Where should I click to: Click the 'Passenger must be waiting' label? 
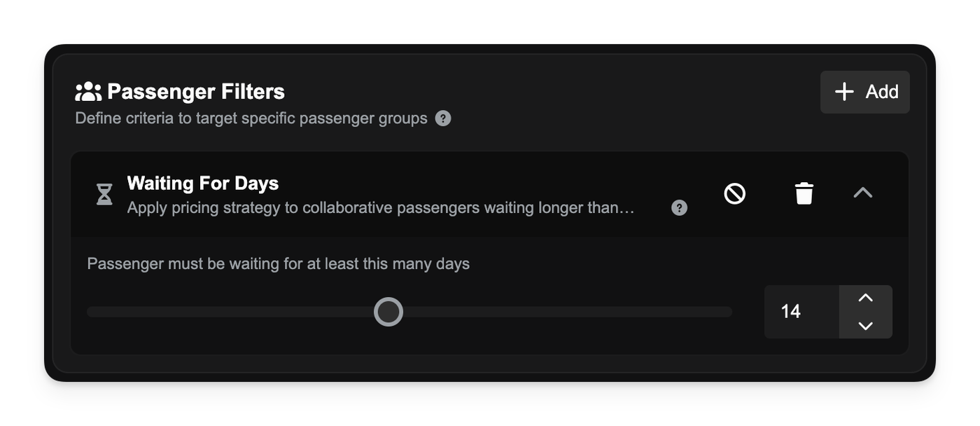pos(278,264)
